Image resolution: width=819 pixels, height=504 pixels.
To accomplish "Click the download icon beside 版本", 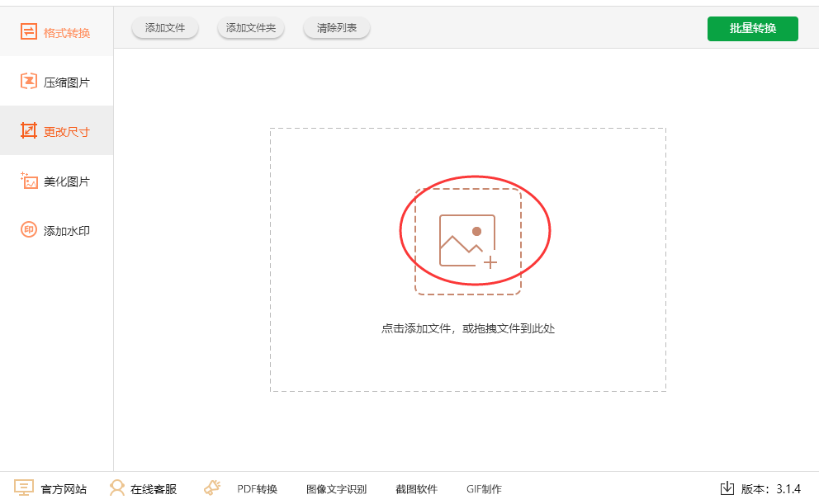I will (x=727, y=488).
